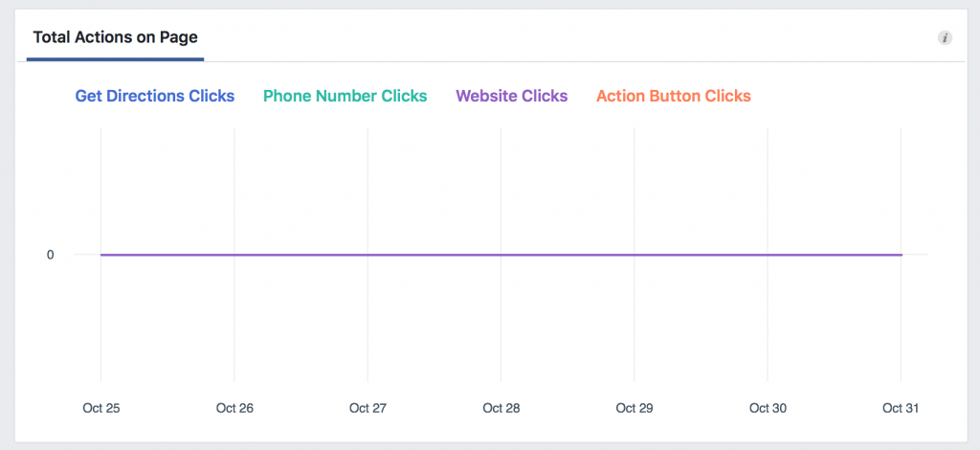Toggle the Get Directions Clicks series
This screenshot has height=450, width=980.
pos(155,97)
